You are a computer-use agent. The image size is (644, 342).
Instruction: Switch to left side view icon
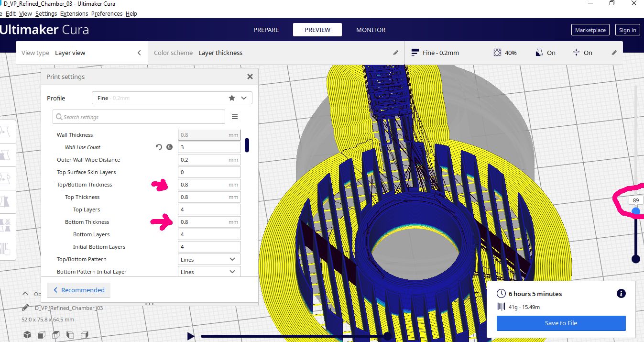tap(70, 334)
